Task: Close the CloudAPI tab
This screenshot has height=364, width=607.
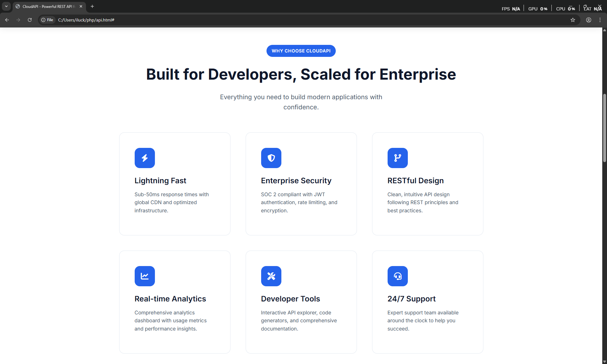Action: tap(81, 6)
